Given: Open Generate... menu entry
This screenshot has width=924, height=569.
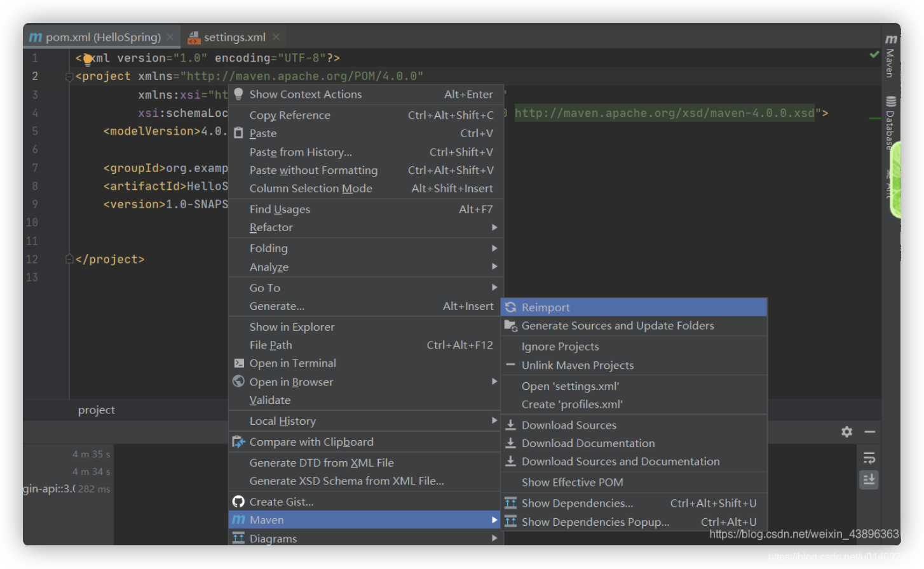Looking at the screenshot, I should pyautogui.click(x=366, y=306).
